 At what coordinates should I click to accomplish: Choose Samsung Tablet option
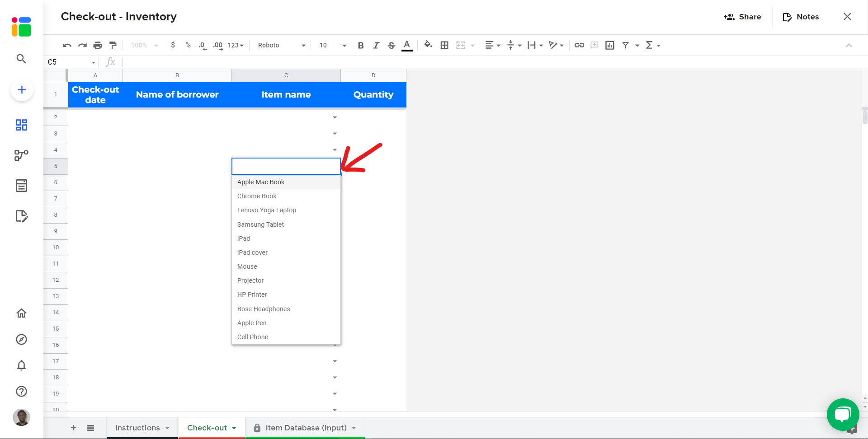[286, 224]
